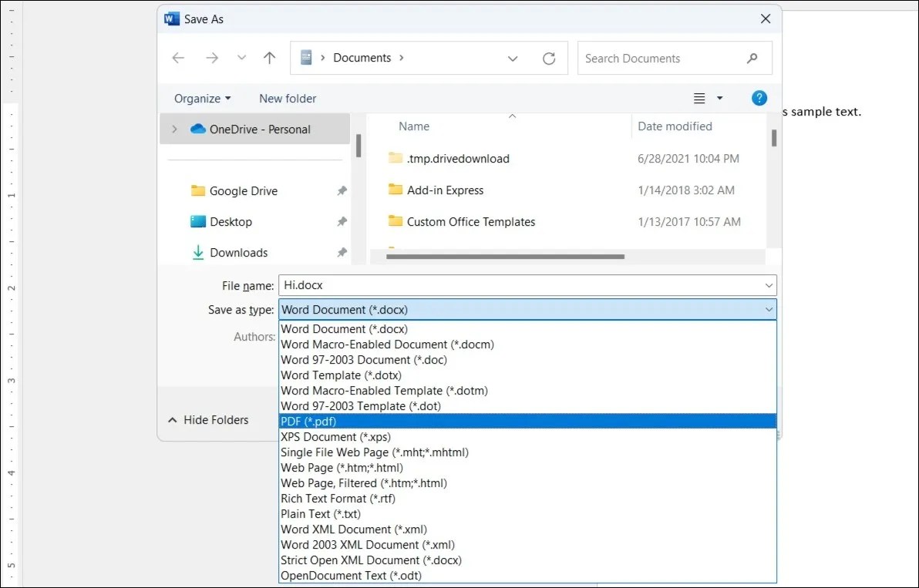Image resolution: width=919 pixels, height=588 pixels.
Task: Choose XPS Document from the format list
Action: (x=335, y=437)
